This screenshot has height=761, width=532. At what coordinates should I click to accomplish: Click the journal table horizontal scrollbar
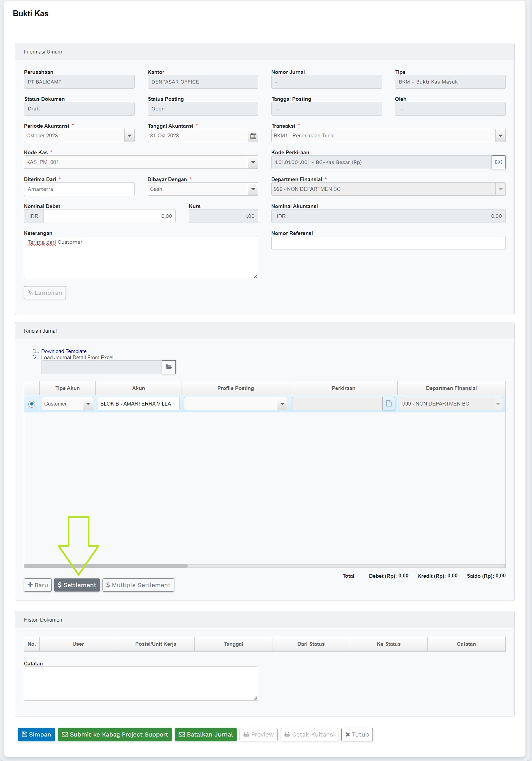(106, 566)
